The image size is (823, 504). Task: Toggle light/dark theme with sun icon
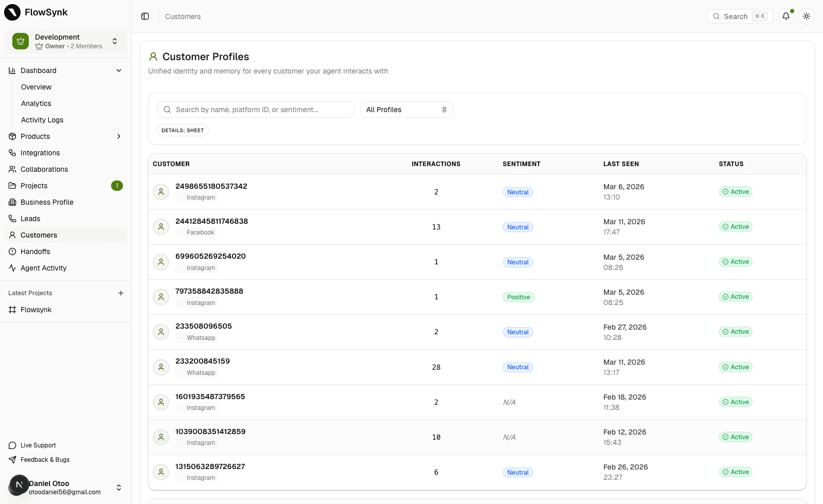coord(807,16)
